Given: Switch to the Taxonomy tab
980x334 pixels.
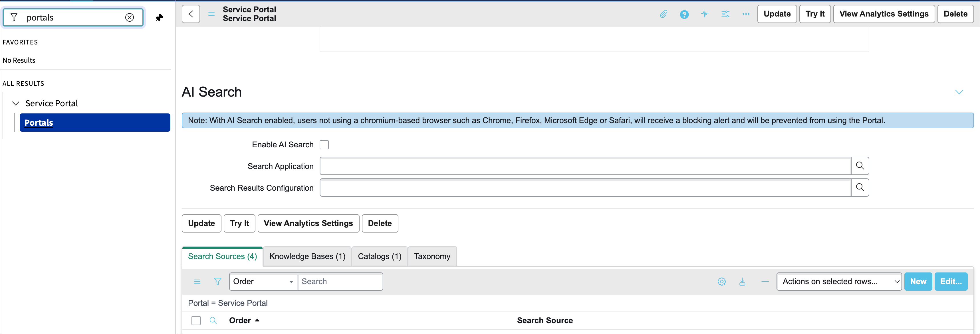Looking at the screenshot, I should [x=432, y=256].
